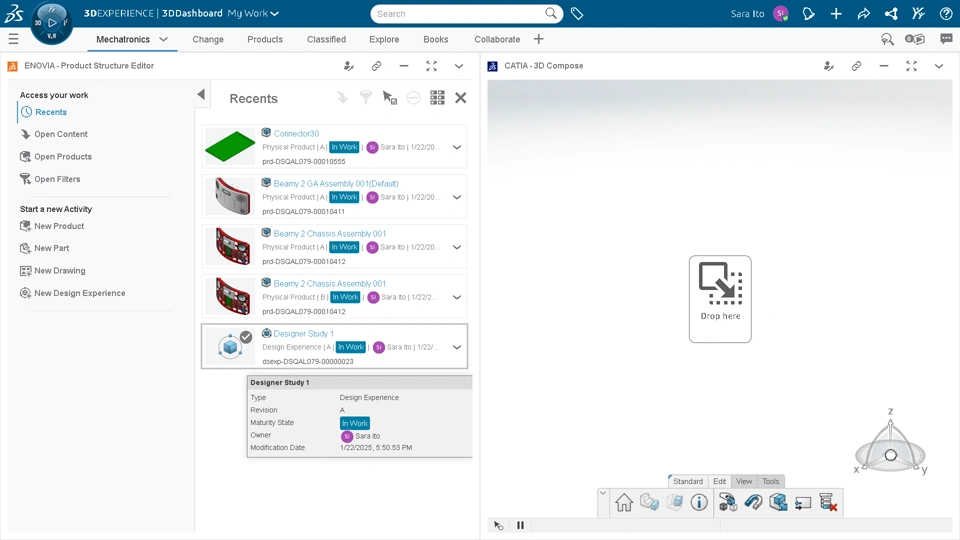Click the Home icon in CATIA action bar

coord(624,502)
